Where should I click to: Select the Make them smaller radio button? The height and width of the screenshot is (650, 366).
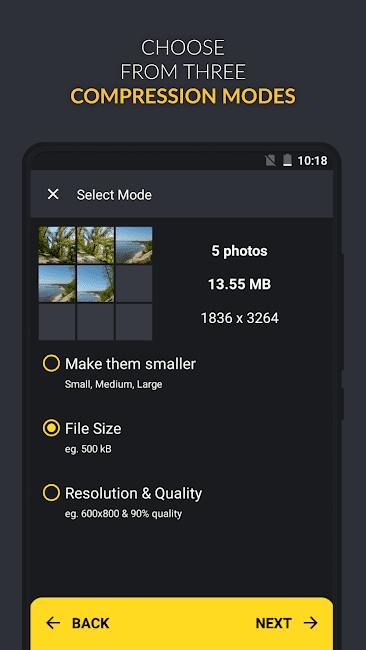coord(51,363)
